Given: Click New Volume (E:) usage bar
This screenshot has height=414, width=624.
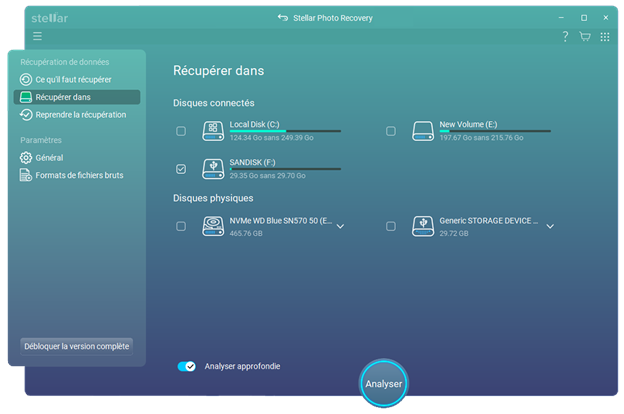Looking at the screenshot, I should click(495, 131).
